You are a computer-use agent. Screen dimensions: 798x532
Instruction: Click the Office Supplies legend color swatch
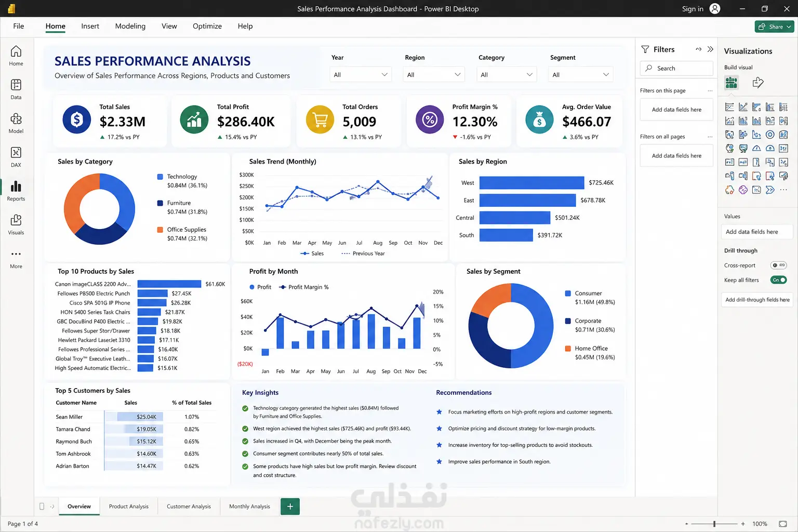(x=160, y=230)
